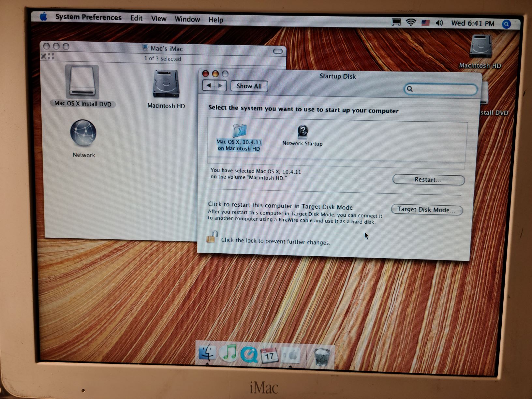Open the System Preferences menu
Viewport: 532px width, 399px height.
(x=88, y=17)
